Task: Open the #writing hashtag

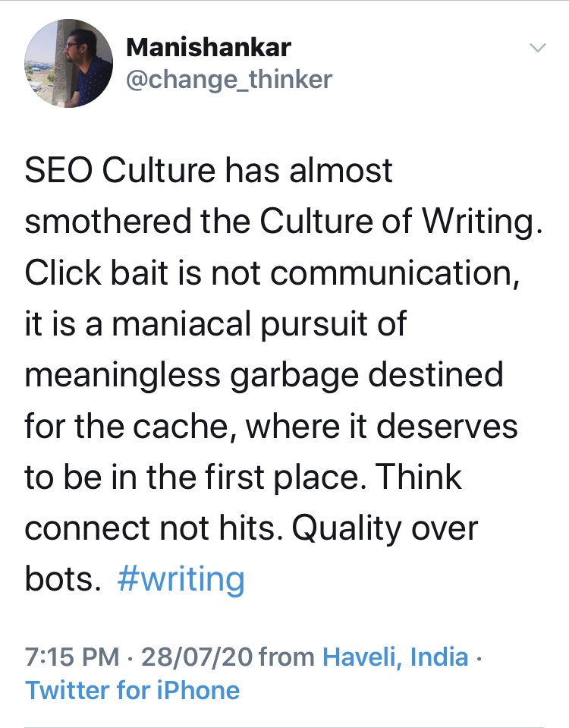Action: (181, 580)
